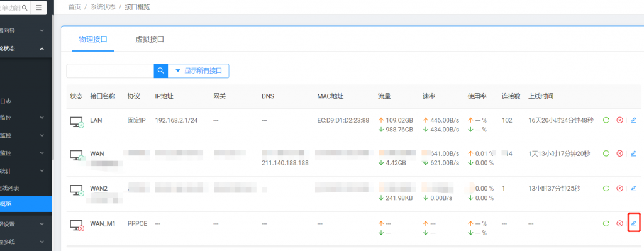Edit the LAN interface with pencil icon
Image resolution: width=644 pixels, height=251 pixels.
pyautogui.click(x=633, y=120)
